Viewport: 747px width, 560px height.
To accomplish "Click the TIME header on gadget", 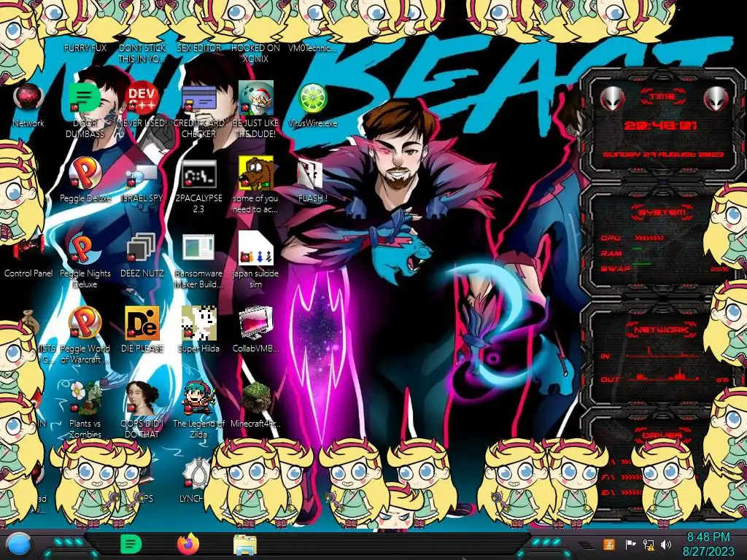I will click(x=662, y=97).
